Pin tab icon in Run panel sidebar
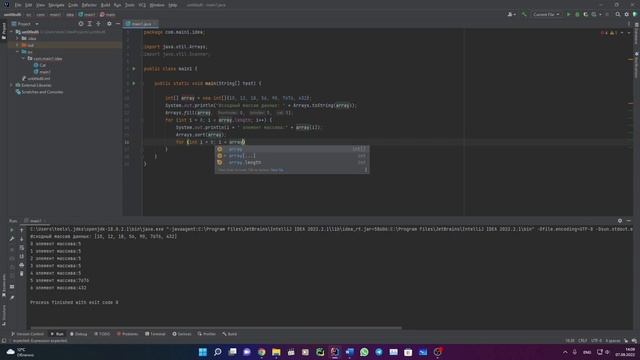Viewport: 640px width, 360px height. [x=12, y=298]
